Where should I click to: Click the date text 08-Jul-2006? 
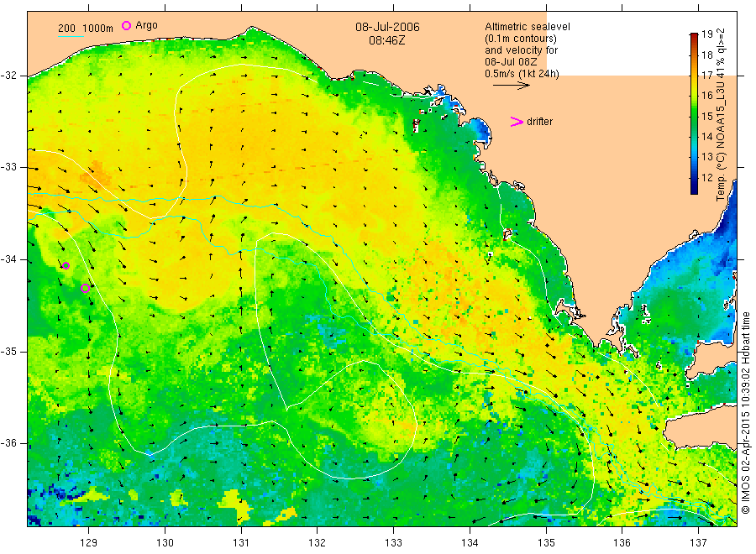387,27
